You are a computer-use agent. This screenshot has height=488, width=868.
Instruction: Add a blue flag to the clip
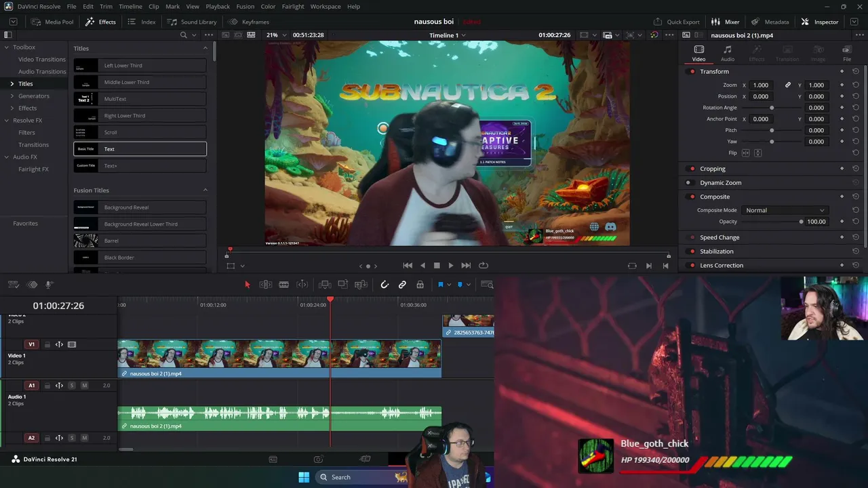pyautogui.click(x=440, y=285)
